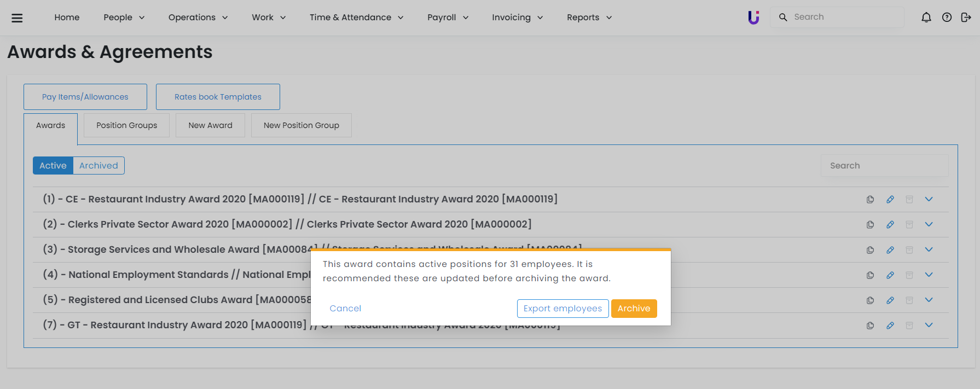Archive the Storage Services and Wholesale Award

click(x=909, y=250)
